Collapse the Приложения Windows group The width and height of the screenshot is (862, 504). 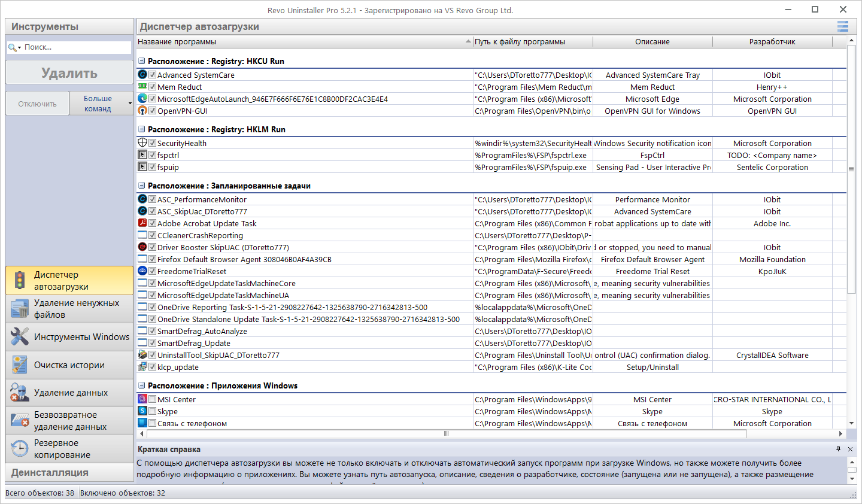click(x=142, y=385)
